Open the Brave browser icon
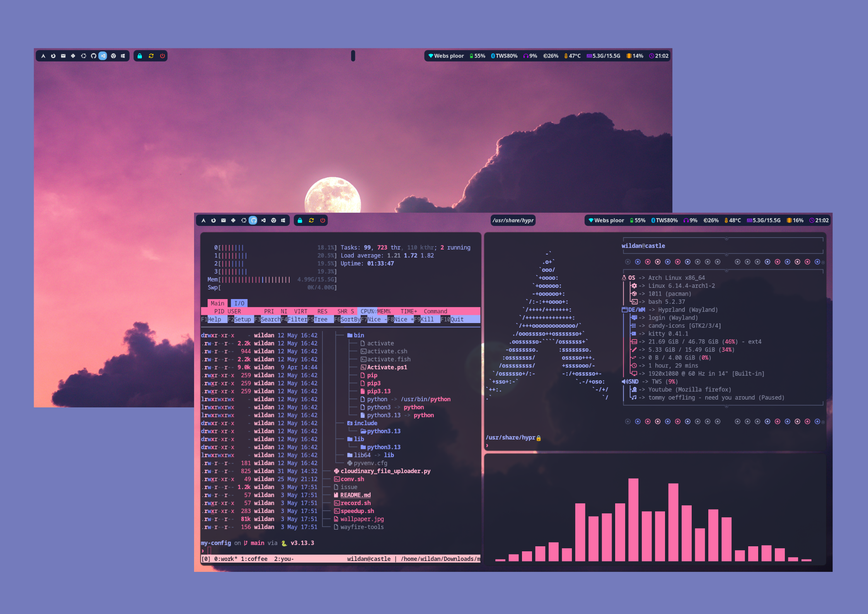868x614 pixels. 273,220
